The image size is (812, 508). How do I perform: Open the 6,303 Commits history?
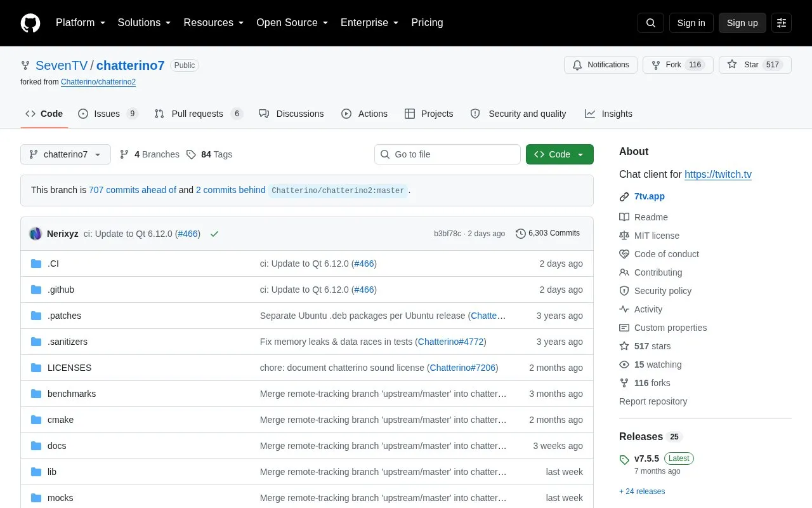(547, 234)
